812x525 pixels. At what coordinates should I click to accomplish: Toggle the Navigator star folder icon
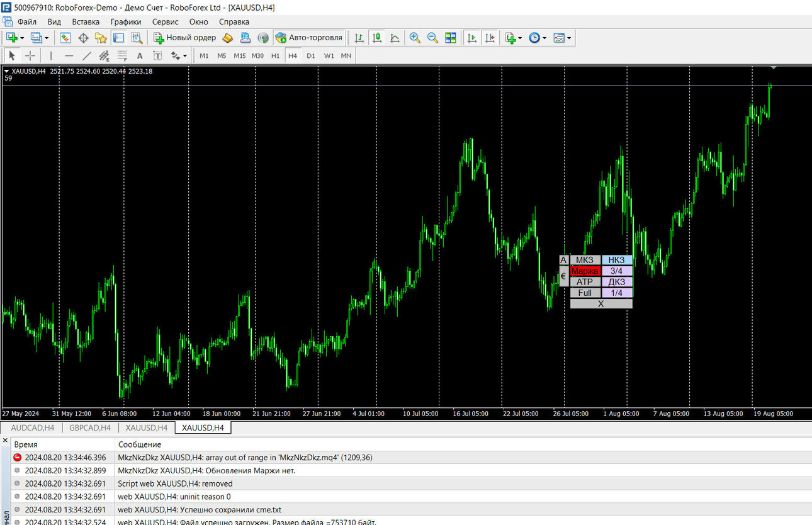pyautogui.click(x=101, y=38)
